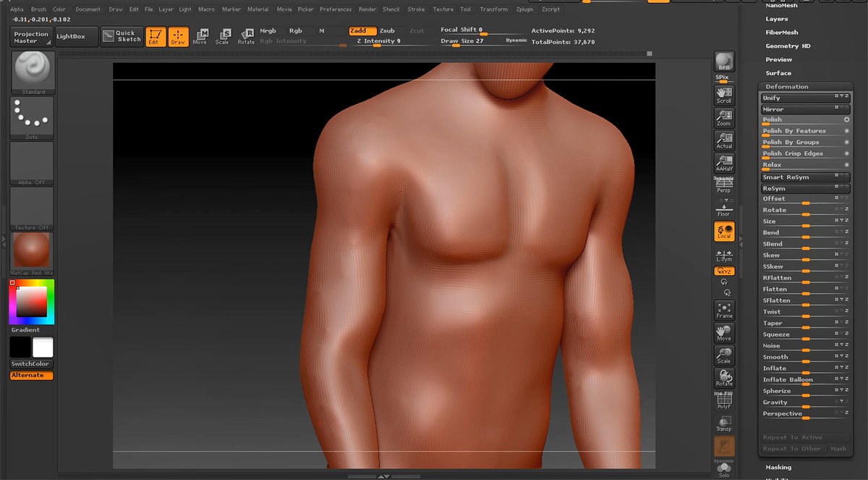
Task: Expand the Masking subpalette
Action: [x=778, y=468]
